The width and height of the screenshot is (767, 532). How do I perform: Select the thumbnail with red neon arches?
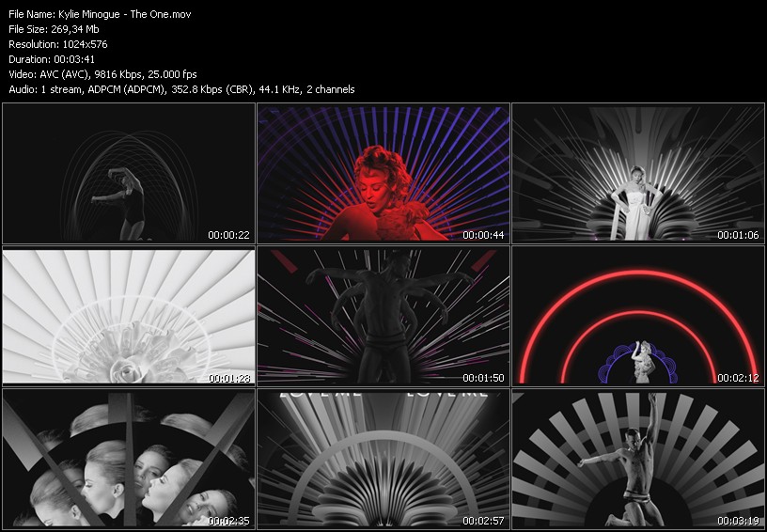click(638, 316)
